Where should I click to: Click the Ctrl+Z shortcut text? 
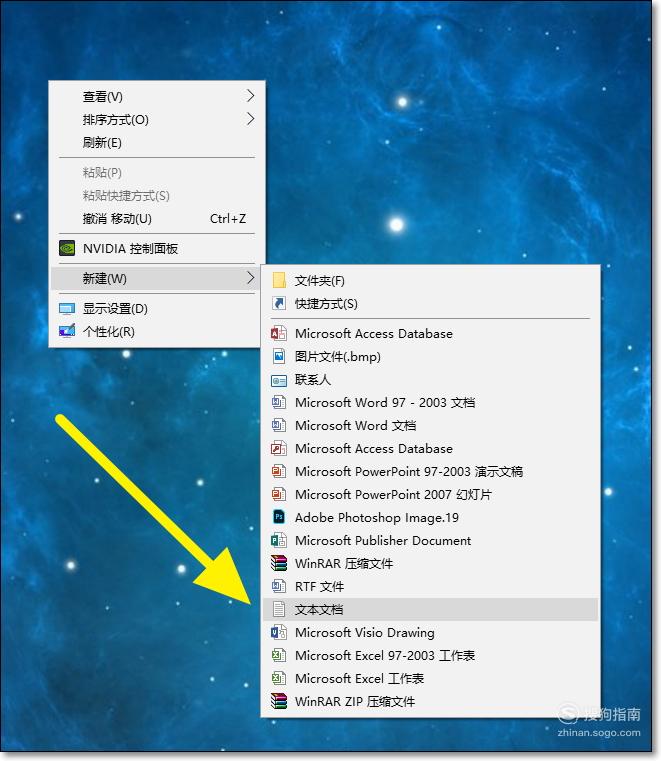pyautogui.click(x=228, y=218)
